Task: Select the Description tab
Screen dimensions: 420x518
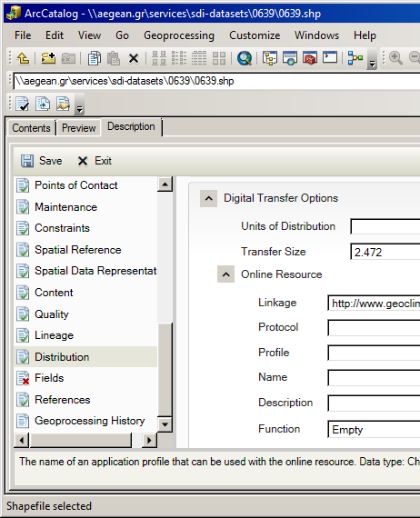Action: 132,126
